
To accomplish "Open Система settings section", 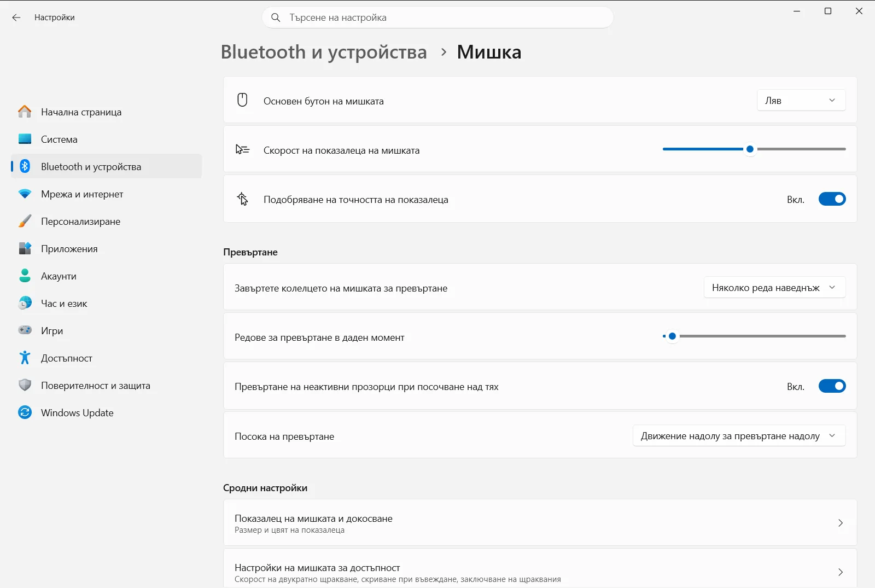I will 106,139.
